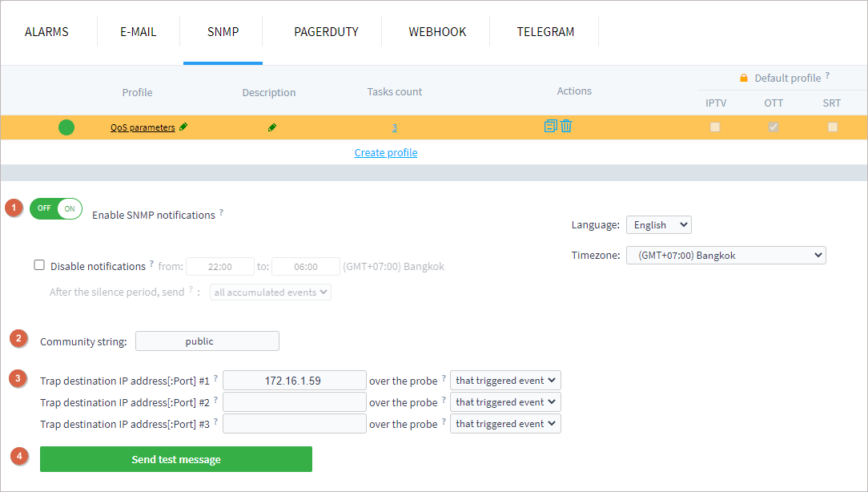Viewport: 868px width, 492px height.
Task: Open probe dropdown for trap destination #1
Action: pos(505,381)
